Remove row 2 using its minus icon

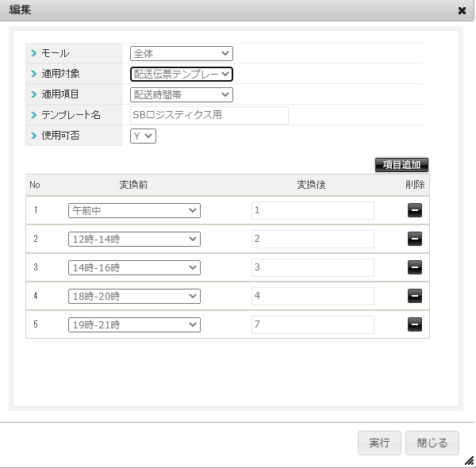click(414, 239)
